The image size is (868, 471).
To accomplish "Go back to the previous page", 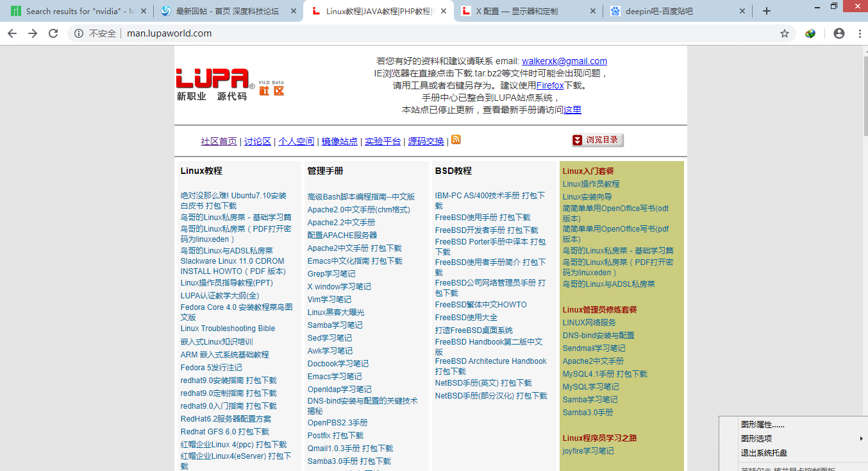I will pyautogui.click(x=12, y=33).
